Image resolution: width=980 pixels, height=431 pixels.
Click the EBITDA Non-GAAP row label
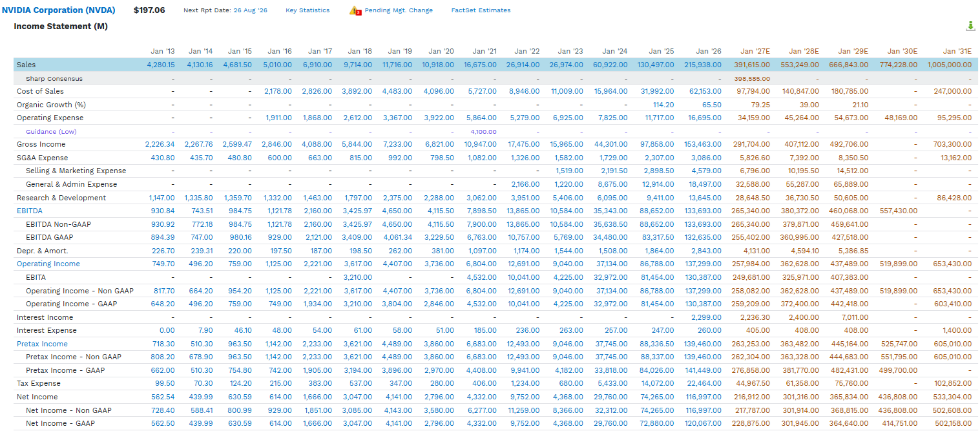tap(58, 224)
